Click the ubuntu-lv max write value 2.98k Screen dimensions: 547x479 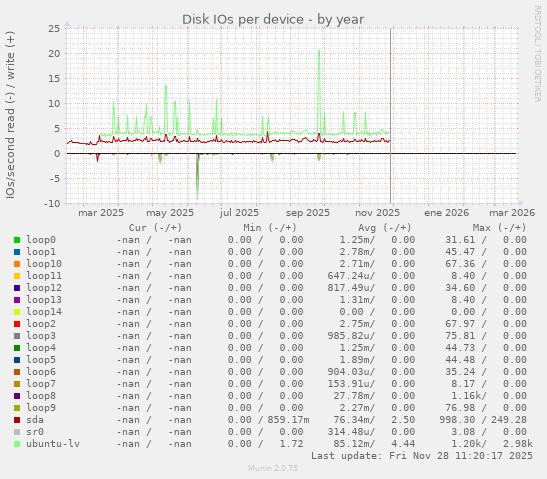[518, 444]
